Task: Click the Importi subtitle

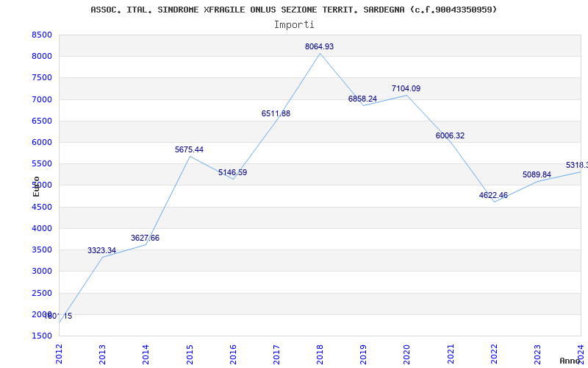Action: [x=293, y=25]
